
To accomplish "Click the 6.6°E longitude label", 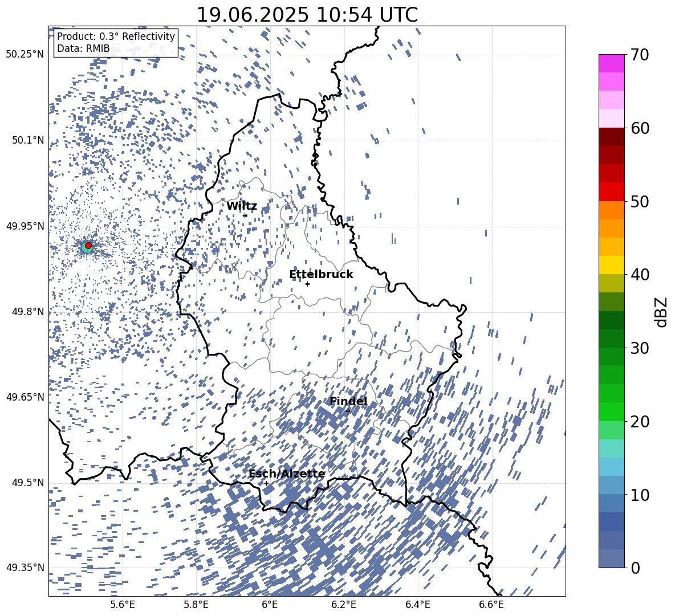I will point(491,605).
